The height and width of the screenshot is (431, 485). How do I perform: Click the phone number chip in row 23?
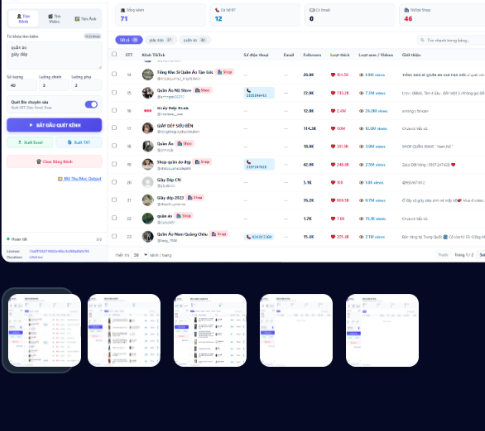click(259, 237)
